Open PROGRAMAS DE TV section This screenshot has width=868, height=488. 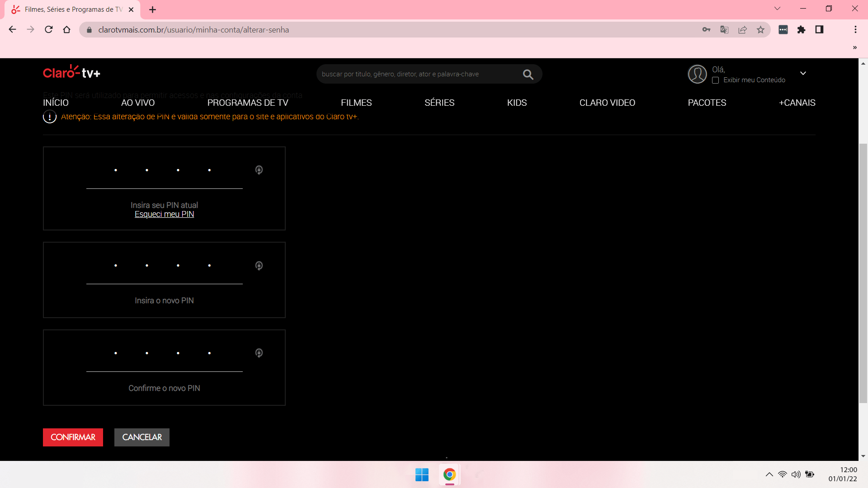tap(248, 103)
